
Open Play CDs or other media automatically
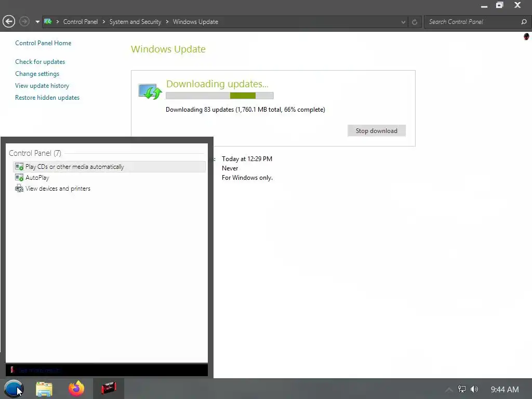(x=110, y=167)
